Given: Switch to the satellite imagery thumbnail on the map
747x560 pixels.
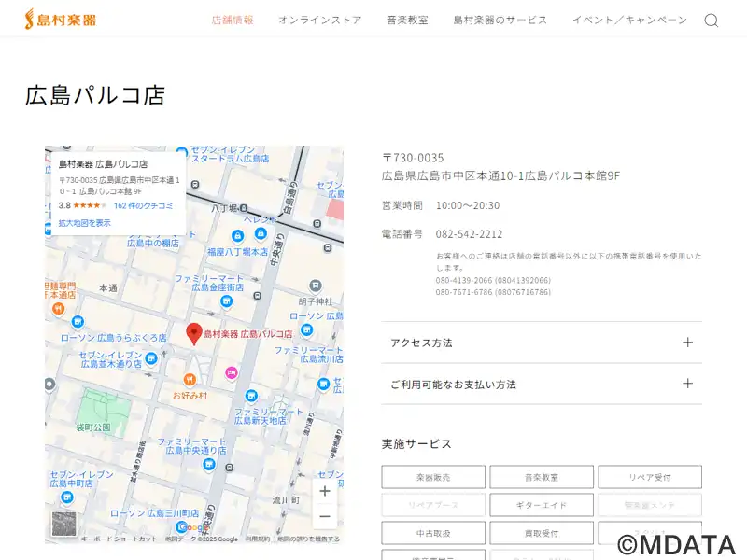Looking at the screenshot, I should [x=63, y=524].
